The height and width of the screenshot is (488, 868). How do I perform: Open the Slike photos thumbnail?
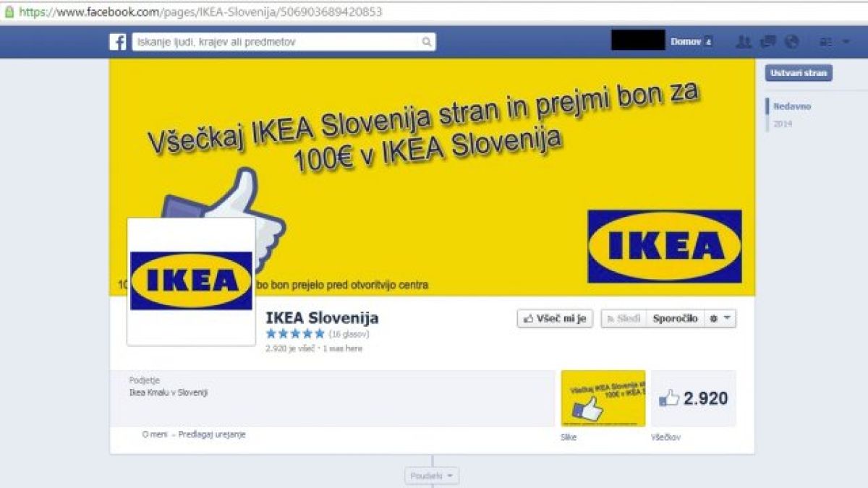(603, 398)
